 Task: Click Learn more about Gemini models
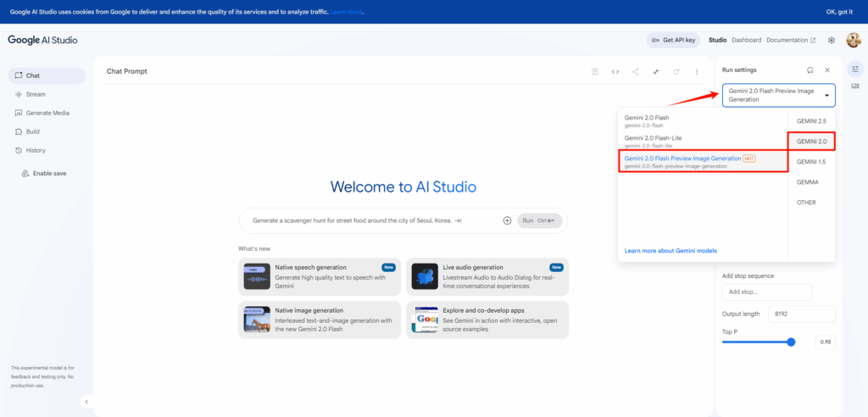(x=670, y=251)
